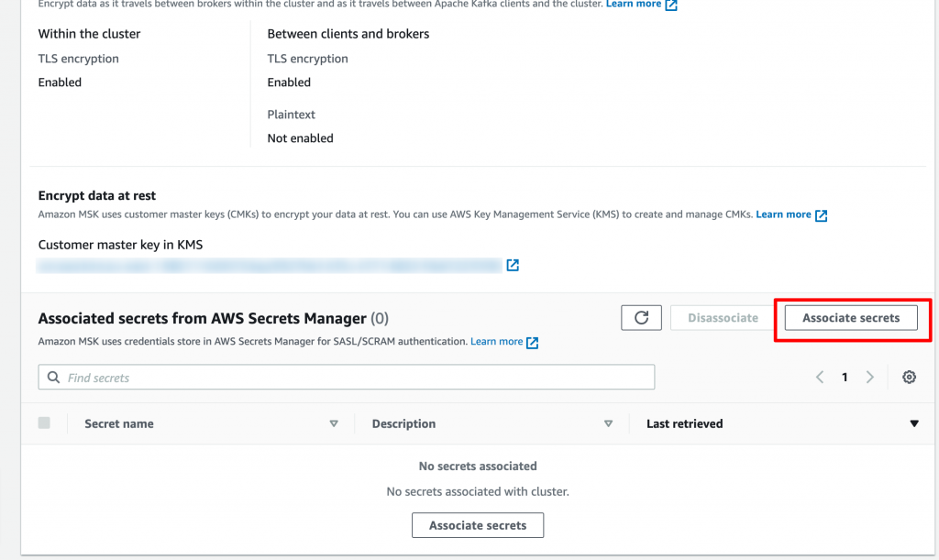
Task: Click the external link icon after Secrets Manager Learn more
Action: [535, 342]
